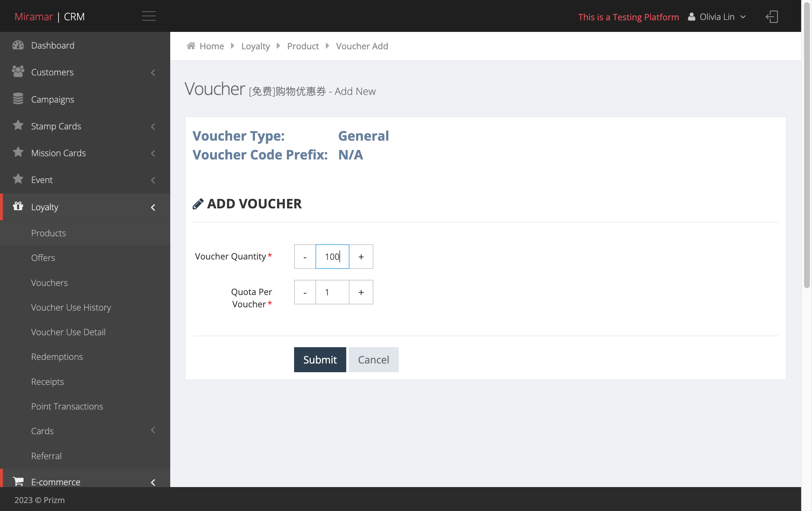Click the user avatar icon beside Olivia Lin
This screenshot has width=812, height=511.
click(691, 17)
